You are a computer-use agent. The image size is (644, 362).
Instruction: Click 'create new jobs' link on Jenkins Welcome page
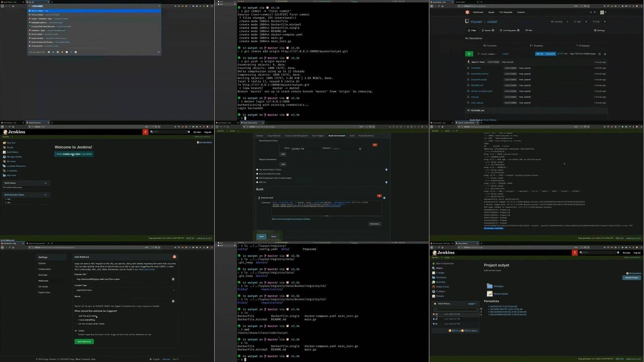click(x=71, y=154)
